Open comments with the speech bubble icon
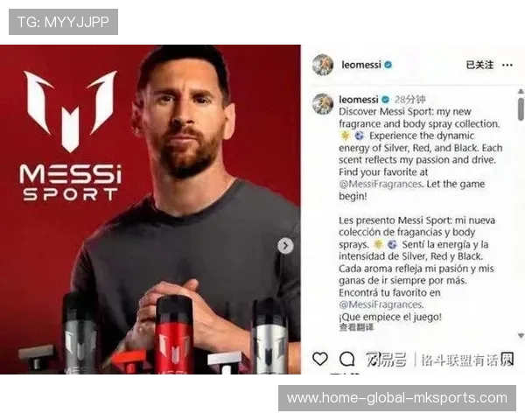The width and height of the screenshot is (525, 420). click(x=346, y=359)
